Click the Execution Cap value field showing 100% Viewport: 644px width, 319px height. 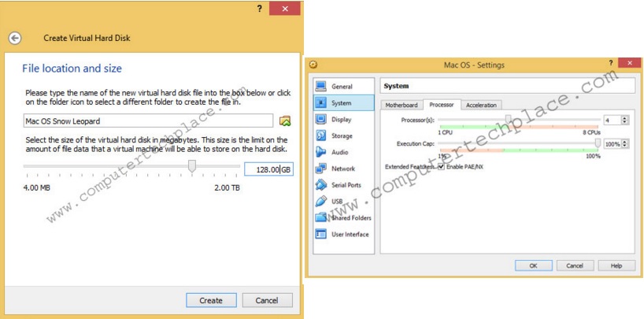tap(613, 144)
